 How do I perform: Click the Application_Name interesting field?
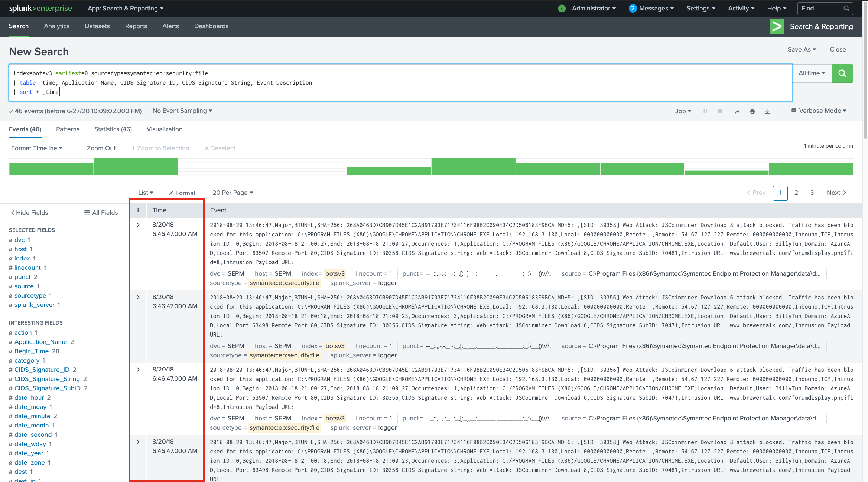pos(41,342)
